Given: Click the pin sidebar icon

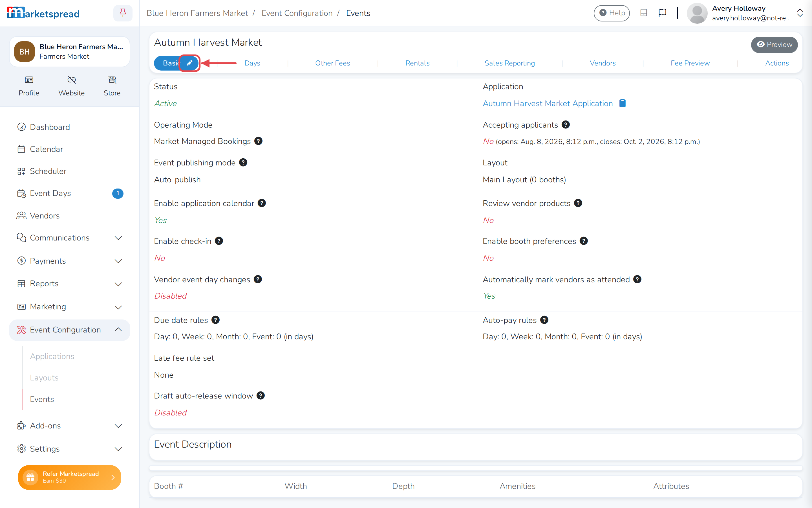Looking at the screenshot, I should click(x=123, y=13).
